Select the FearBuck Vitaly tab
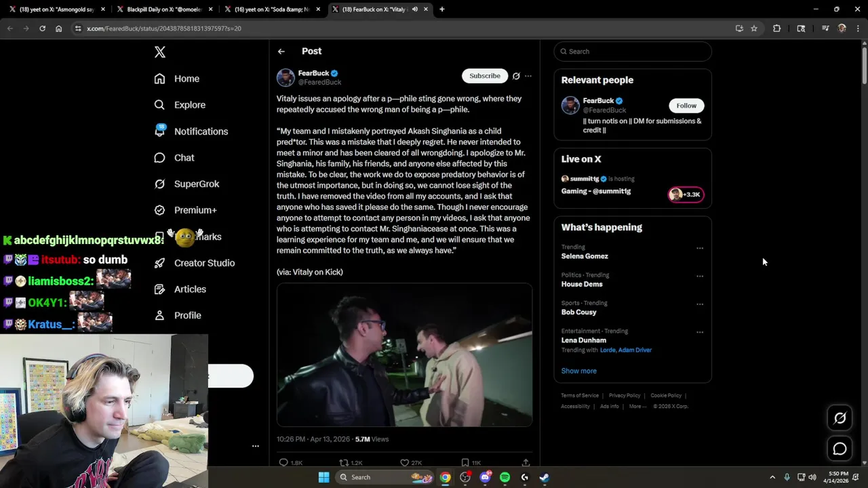Screen dimensions: 868x488 click(379, 9)
